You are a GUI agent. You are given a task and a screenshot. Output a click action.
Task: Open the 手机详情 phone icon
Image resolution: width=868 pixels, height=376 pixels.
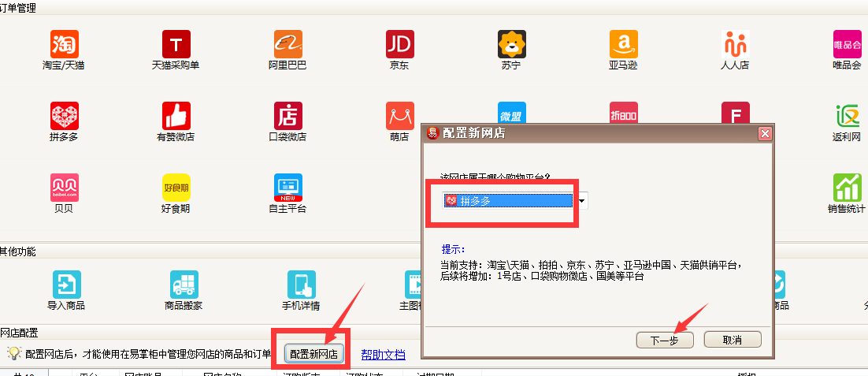pyautogui.click(x=301, y=284)
